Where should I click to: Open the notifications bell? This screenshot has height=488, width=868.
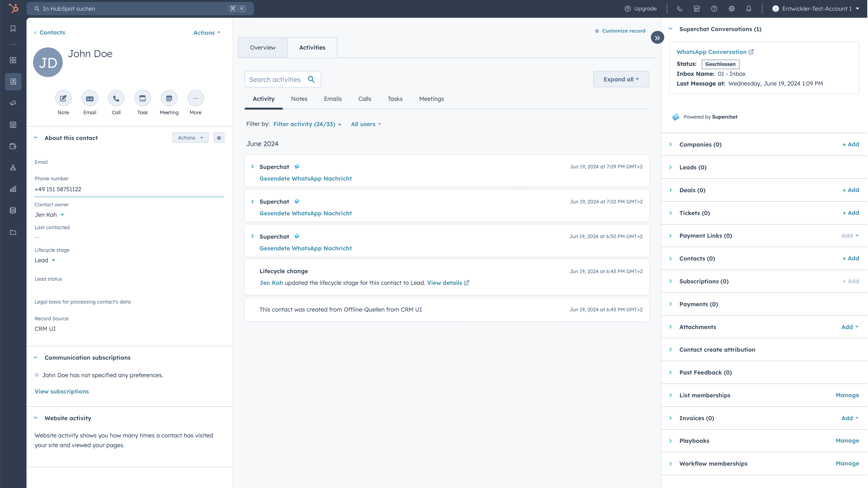pyautogui.click(x=749, y=9)
